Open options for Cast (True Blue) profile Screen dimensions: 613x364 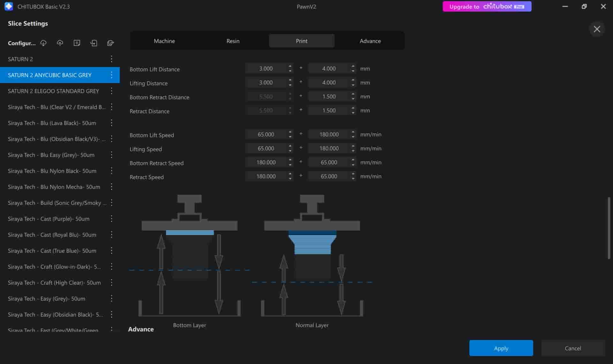point(111,250)
